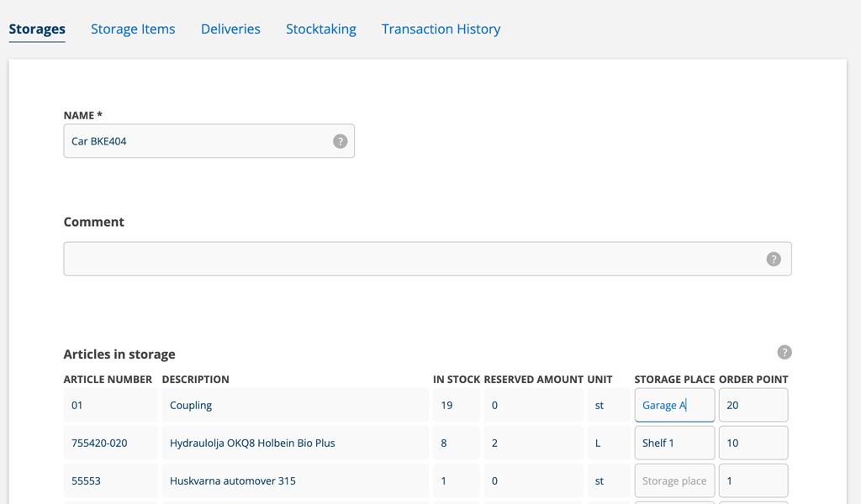Edit order point field for Coupling

click(753, 405)
